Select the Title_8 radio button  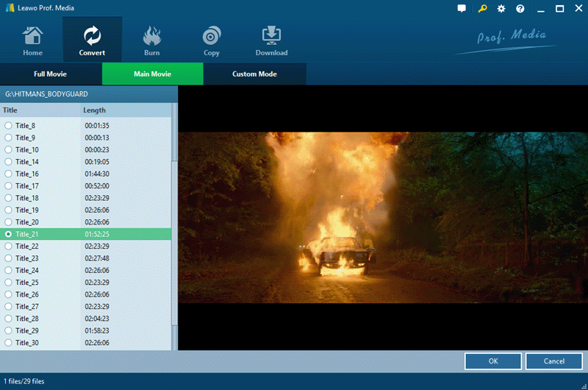click(x=8, y=125)
